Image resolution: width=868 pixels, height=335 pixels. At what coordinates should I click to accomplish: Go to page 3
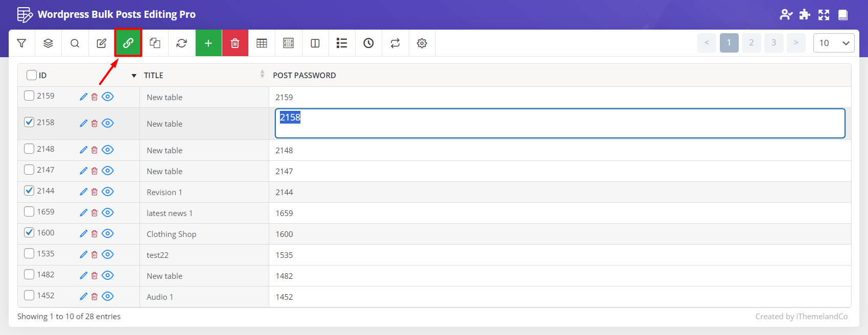(x=774, y=43)
